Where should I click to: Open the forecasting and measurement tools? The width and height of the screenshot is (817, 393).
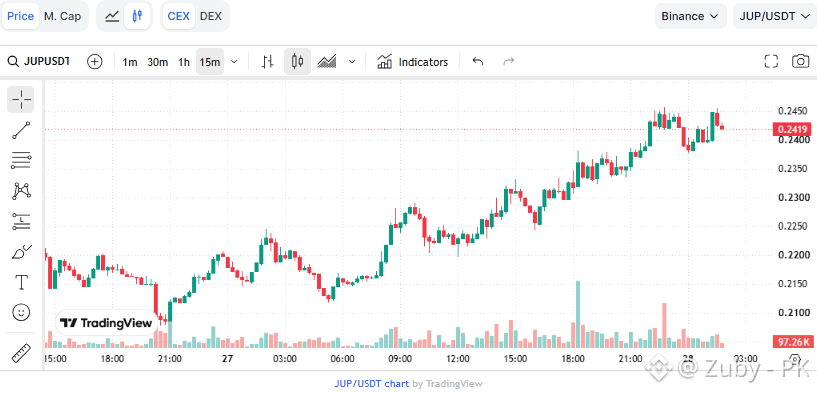coord(21,222)
